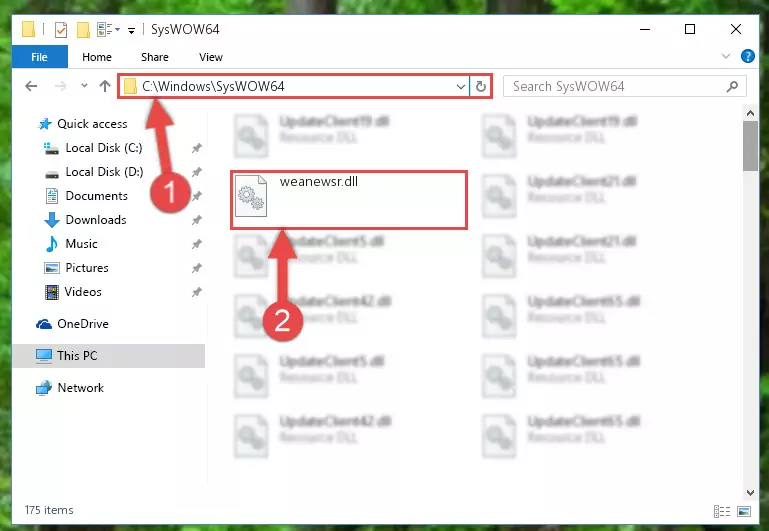Screen dimensions: 769x531
Task: Click the New folder icon in title bar
Action: pos(83,29)
